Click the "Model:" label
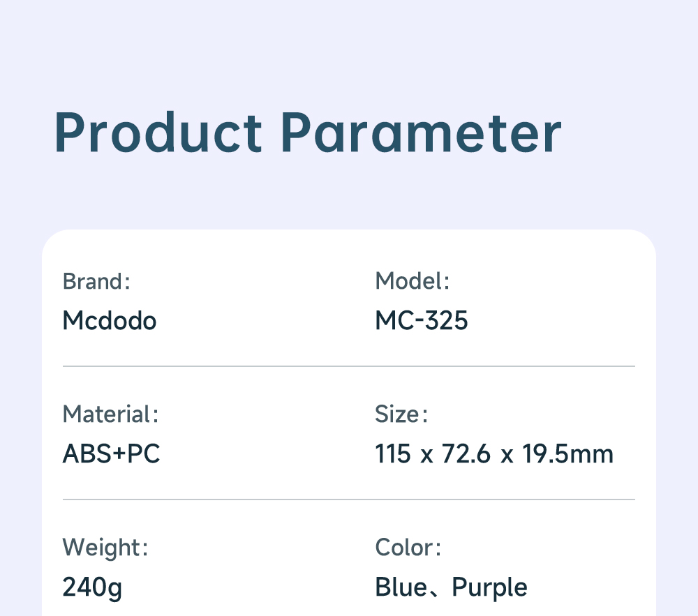This screenshot has width=698, height=616. click(412, 281)
